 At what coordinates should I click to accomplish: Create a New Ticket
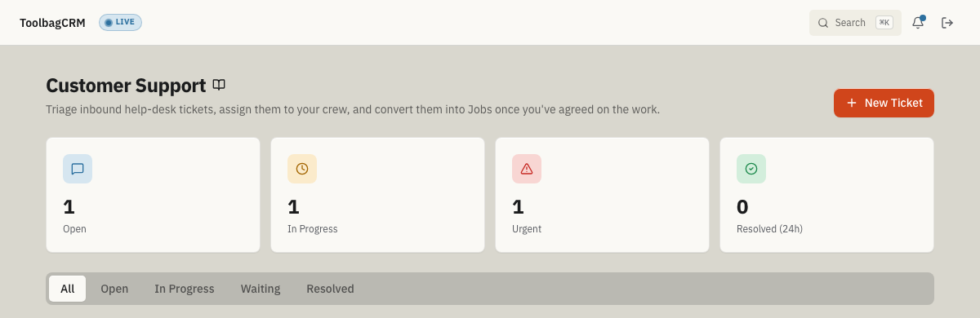pyautogui.click(x=884, y=103)
